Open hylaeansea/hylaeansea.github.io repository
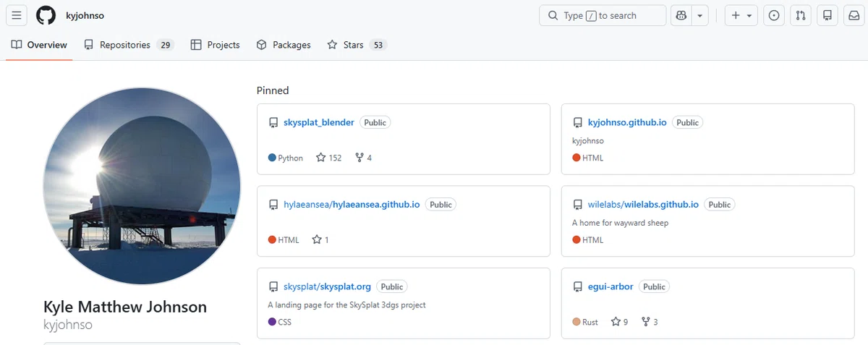This screenshot has width=868, height=345. (x=352, y=205)
